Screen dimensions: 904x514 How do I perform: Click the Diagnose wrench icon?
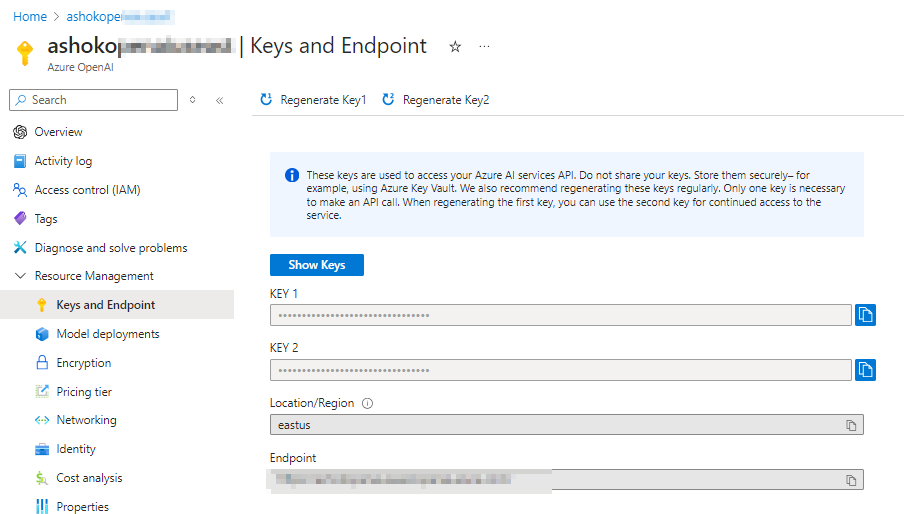[x=20, y=248]
